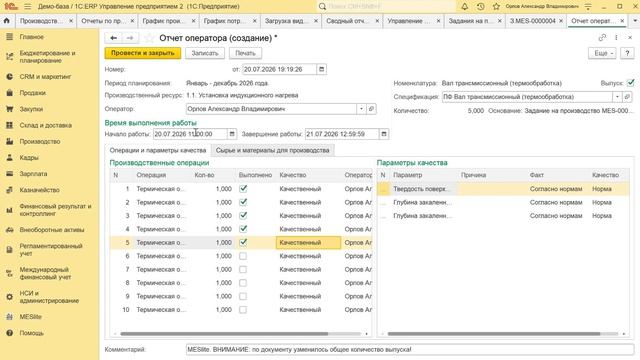This screenshot has height=360, width=640.
Task: Open CRM и маркетинг section
Action: pos(45,77)
